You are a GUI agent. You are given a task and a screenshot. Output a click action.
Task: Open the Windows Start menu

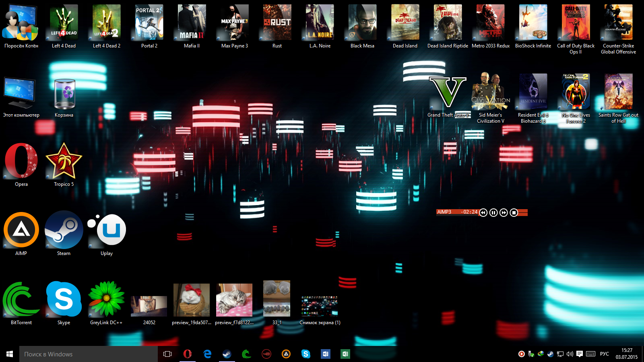[x=10, y=354]
